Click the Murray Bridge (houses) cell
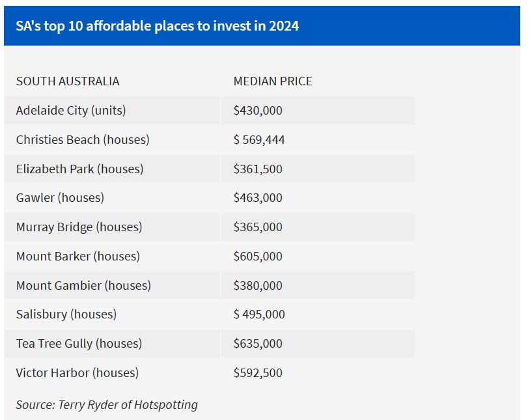 click(x=79, y=227)
